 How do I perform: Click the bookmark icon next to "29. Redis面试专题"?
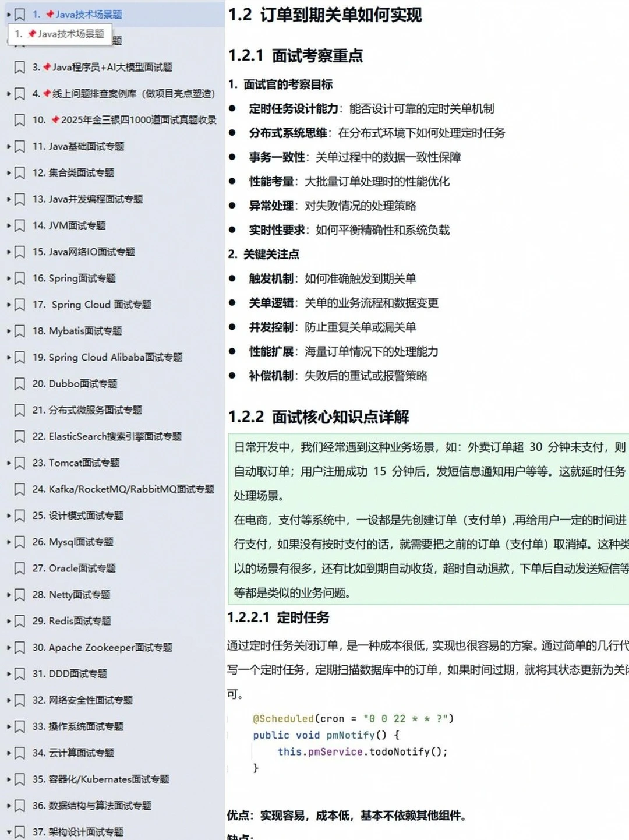(19, 621)
